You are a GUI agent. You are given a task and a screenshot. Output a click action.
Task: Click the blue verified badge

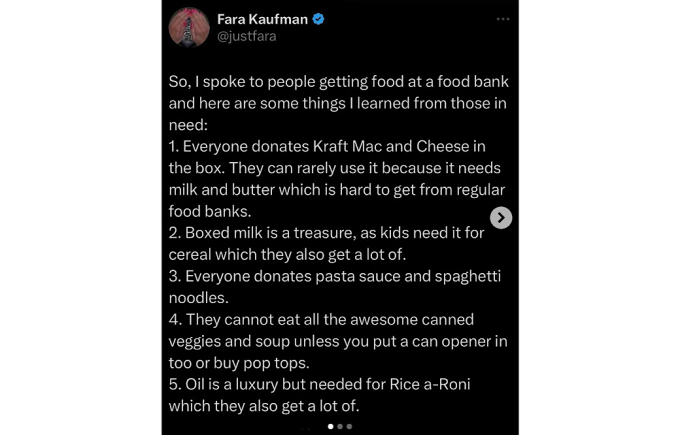coord(318,19)
